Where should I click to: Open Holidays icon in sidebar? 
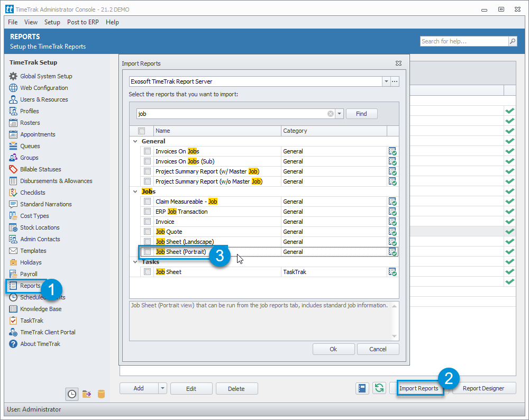coord(13,262)
